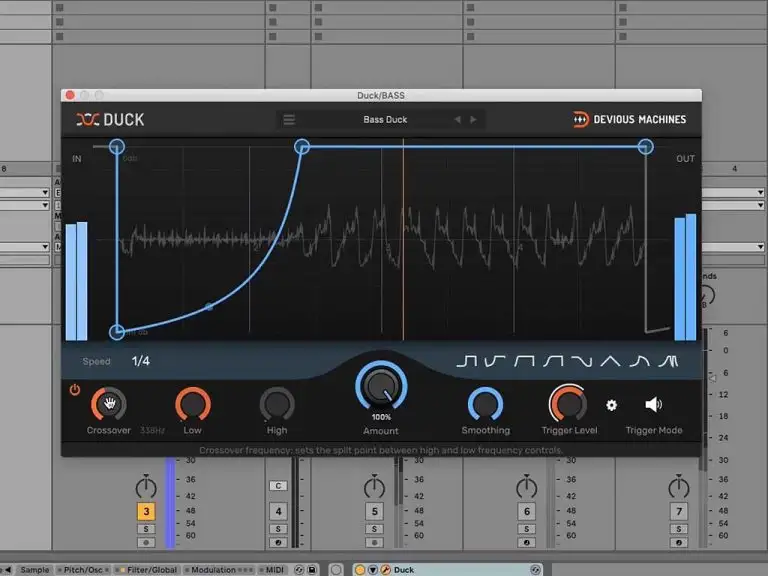
Task: Select the triangle shape preset
Action: pyautogui.click(x=610, y=361)
